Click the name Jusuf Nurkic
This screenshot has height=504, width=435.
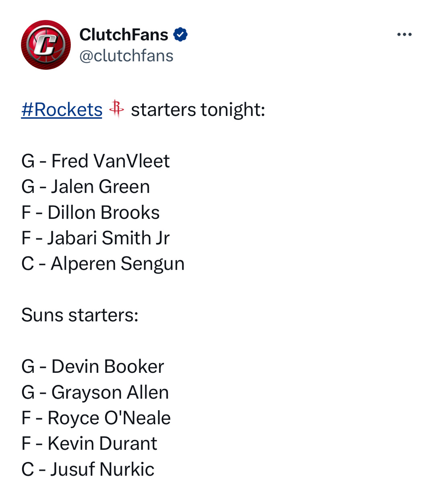click(102, 469)
